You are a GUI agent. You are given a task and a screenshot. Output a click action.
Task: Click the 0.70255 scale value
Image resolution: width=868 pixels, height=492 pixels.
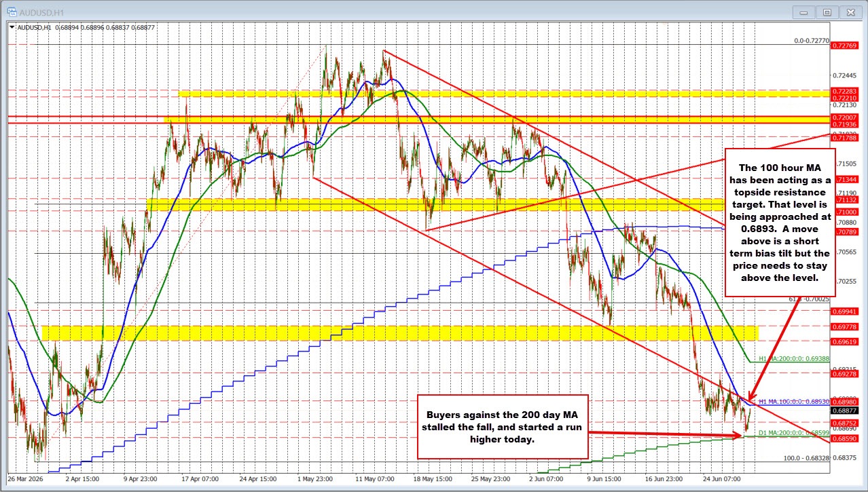coord(846,281)
